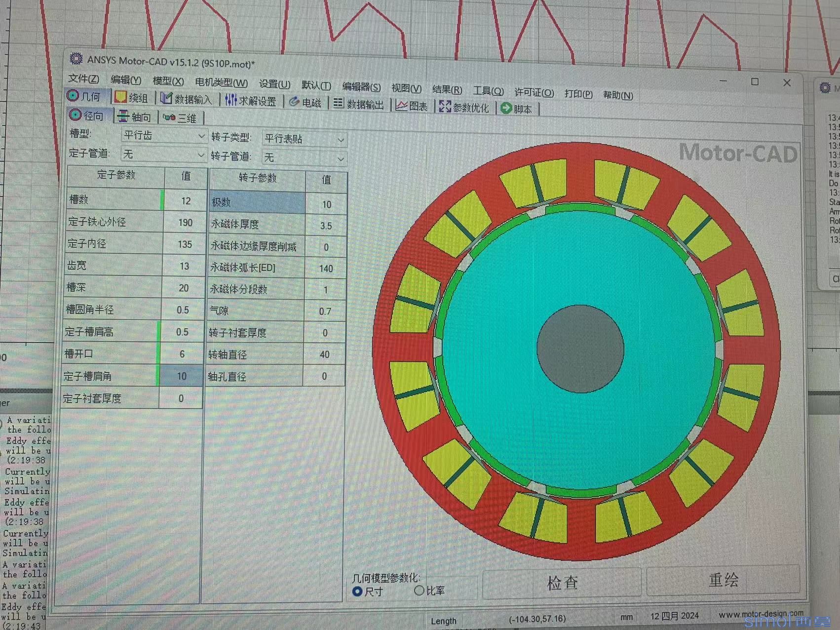This screenshot has width=840, height=630.
Task: Minimize the Motor-CAD window
Action: 724,80
